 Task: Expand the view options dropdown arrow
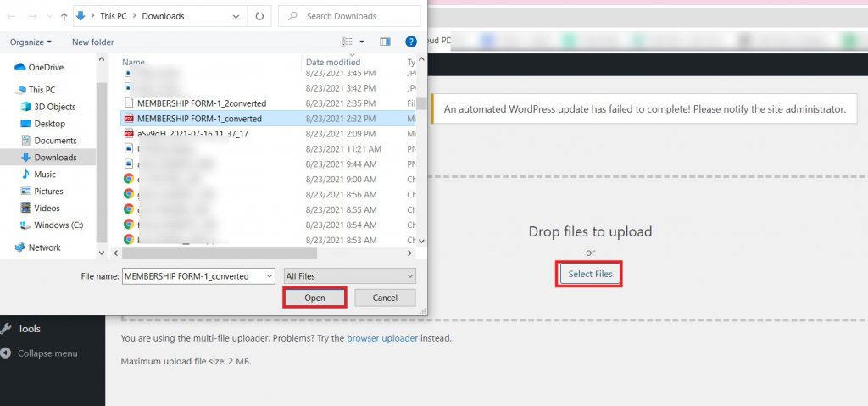(362, 42)
